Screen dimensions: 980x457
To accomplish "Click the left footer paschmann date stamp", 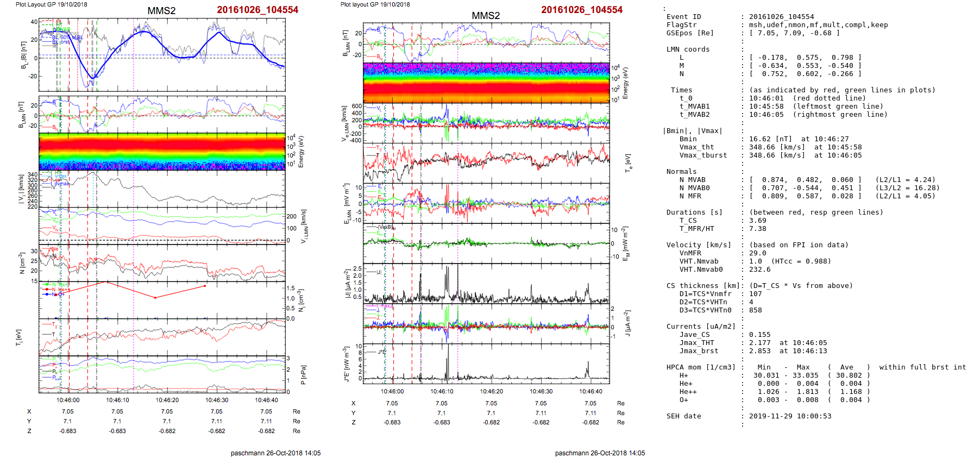I will coord(275,453).
